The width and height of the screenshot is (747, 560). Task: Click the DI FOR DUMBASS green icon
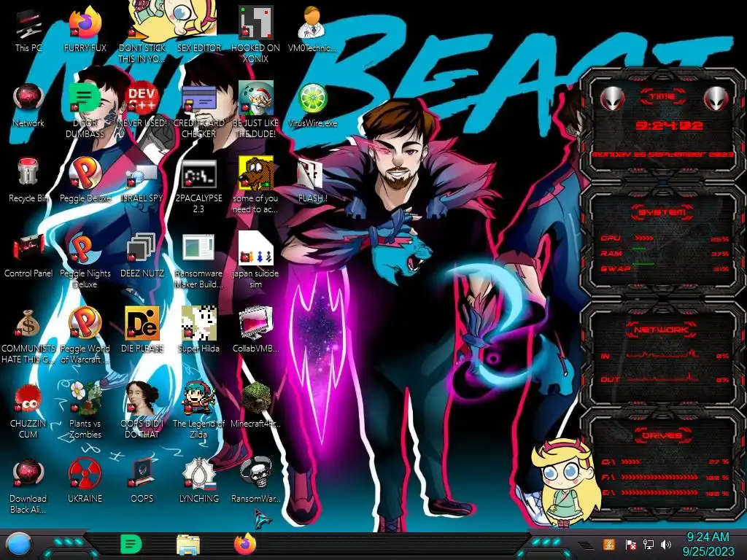coord(85,111)
